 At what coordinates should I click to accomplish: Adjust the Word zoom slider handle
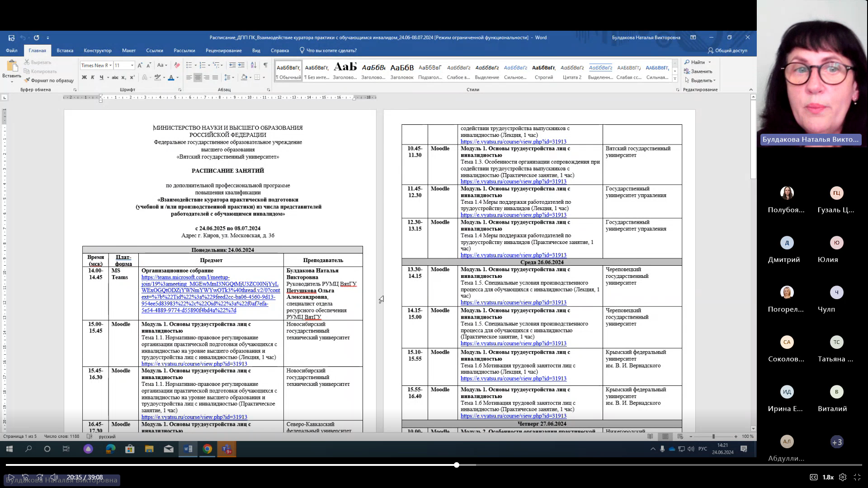click(713, 436)
